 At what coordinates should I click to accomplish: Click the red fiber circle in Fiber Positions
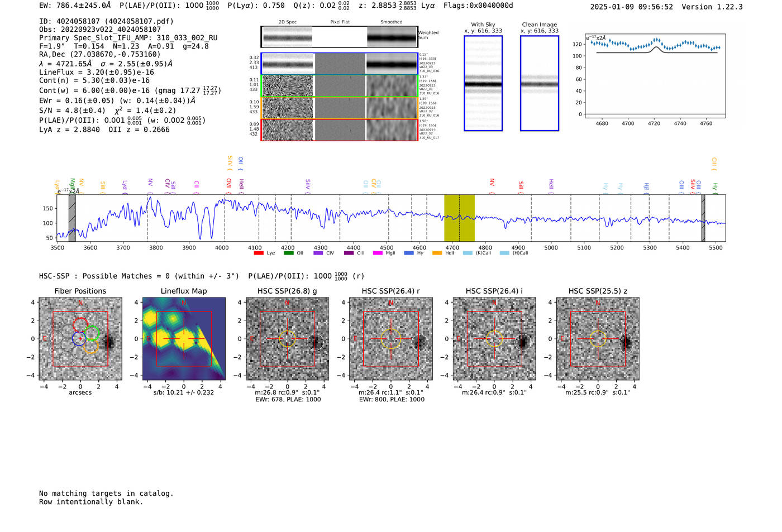[x=80, y=324]
